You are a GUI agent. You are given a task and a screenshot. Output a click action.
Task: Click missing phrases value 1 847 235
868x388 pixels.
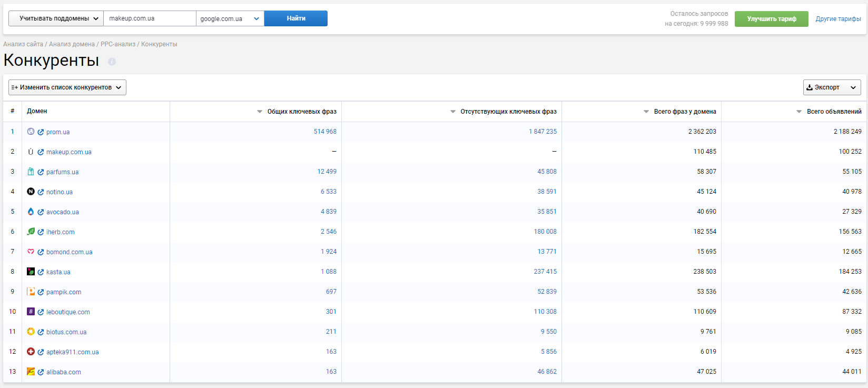click(x=542, y=132)
